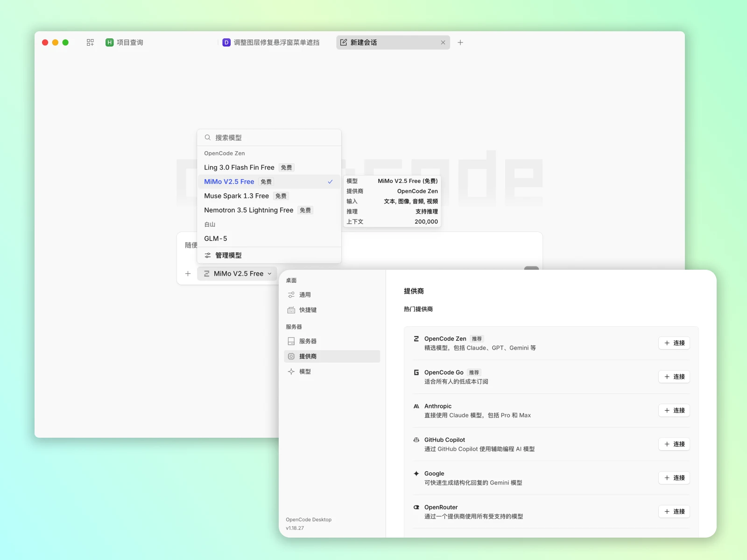Click the checkmark beside MiMo V2.5 Free
Image resolution: width=747 pixels, height=560 pixels.
[x=330, y=182]
